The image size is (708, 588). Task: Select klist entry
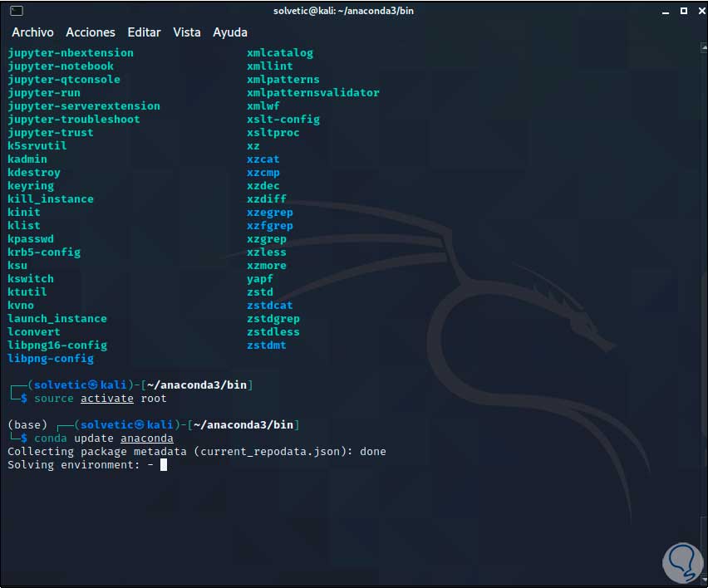point(24,226)
